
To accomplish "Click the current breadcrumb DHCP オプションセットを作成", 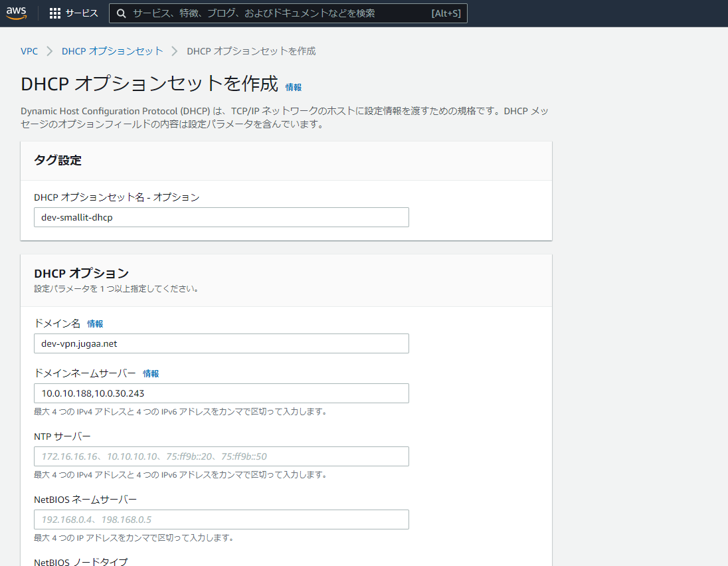I will (251, 51).
